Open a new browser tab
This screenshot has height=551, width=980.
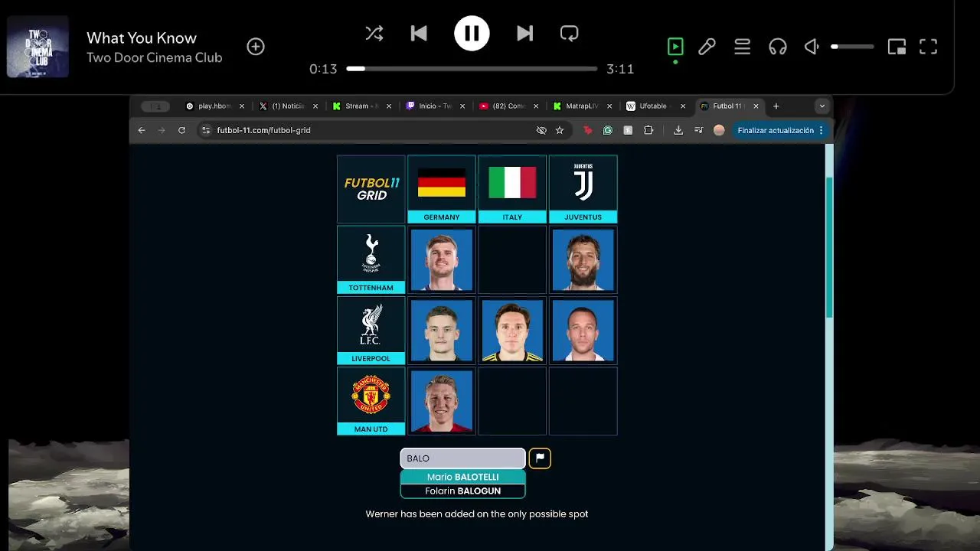tap(776, 106)
